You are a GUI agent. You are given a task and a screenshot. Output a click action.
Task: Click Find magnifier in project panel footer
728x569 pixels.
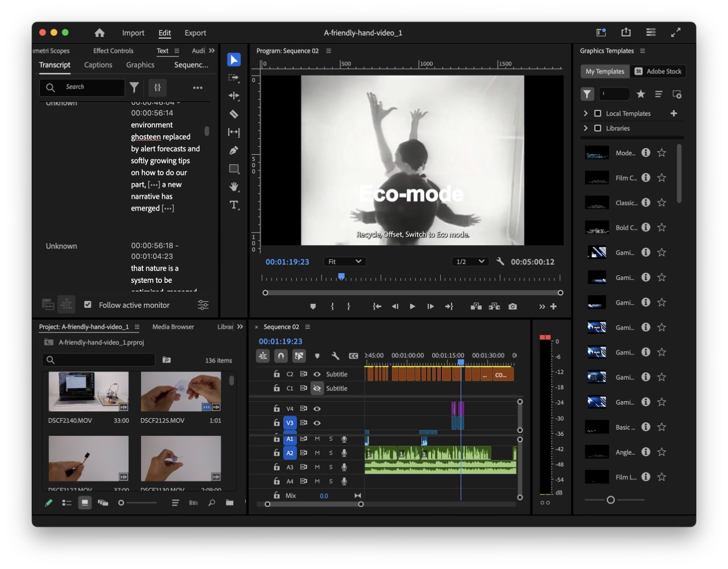tap(212, 503)
